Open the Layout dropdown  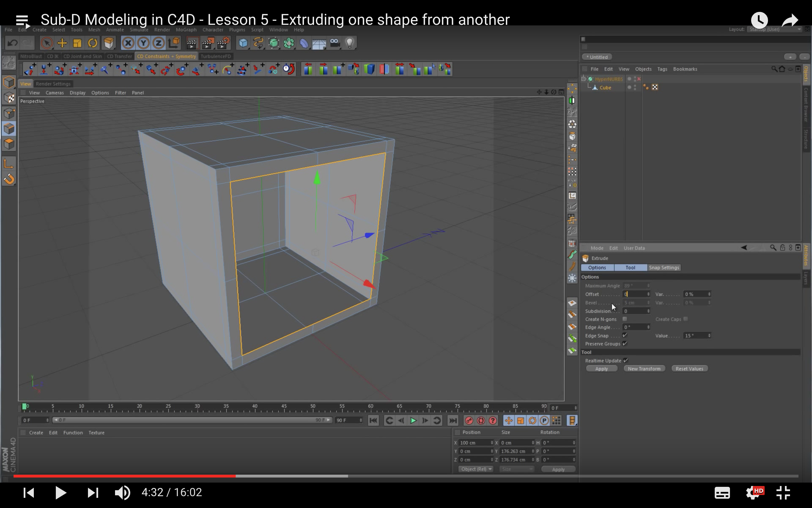coord(775,30)
